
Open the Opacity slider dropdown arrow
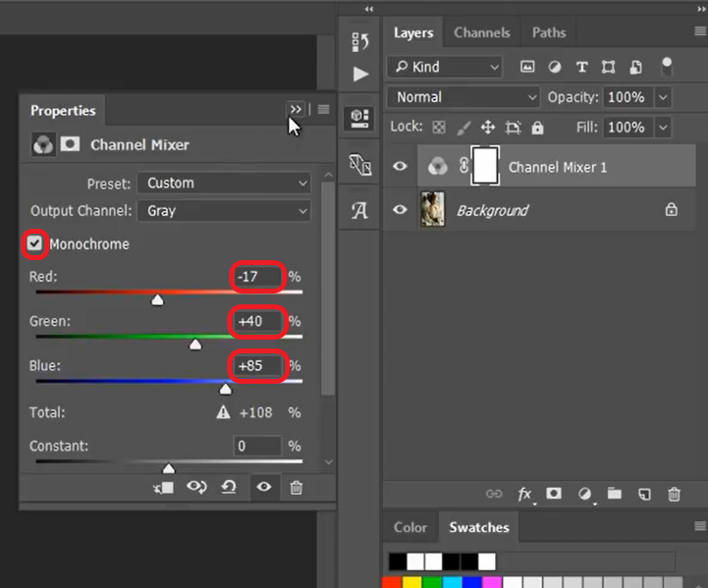[x=663, y=97]
